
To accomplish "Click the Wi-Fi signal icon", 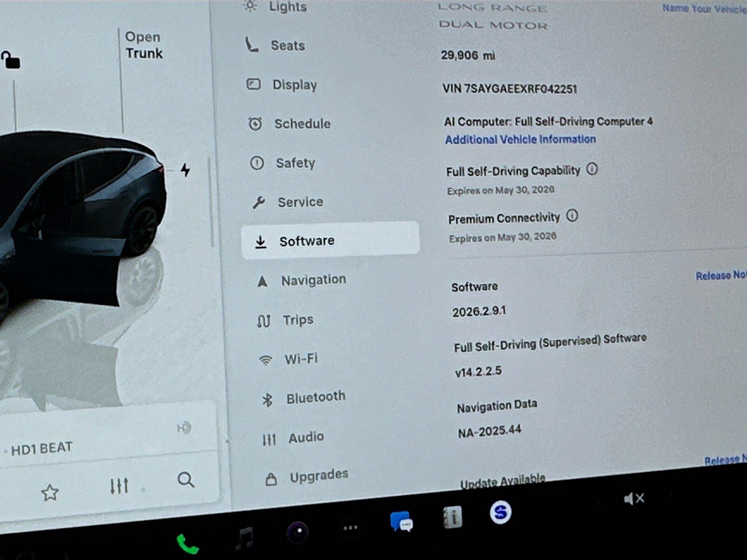I will 266,360.
